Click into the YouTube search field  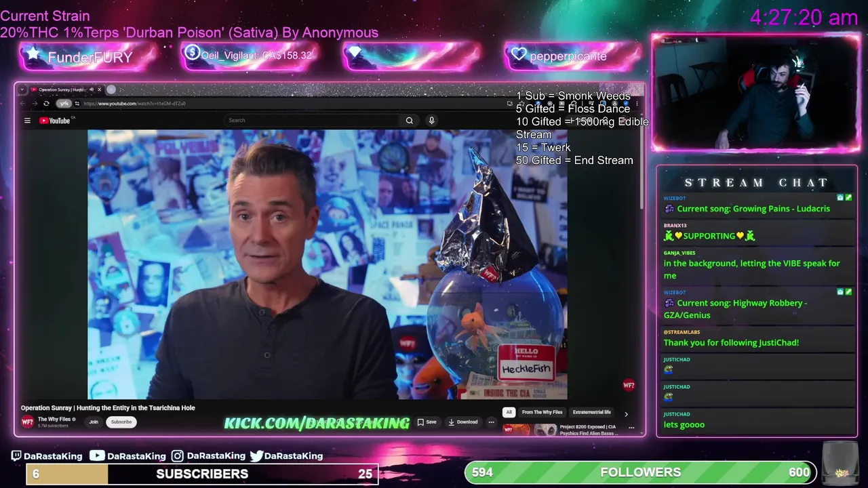tap(312, 121)
